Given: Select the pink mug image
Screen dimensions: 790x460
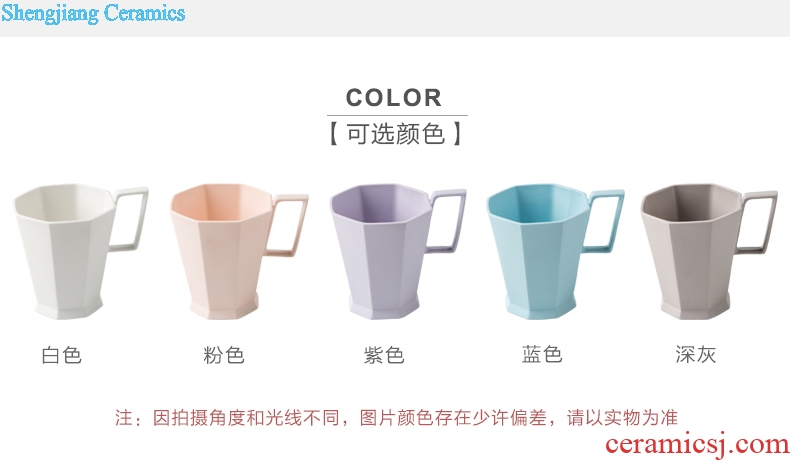Looking at the screenshot, I should (x=239, y=251).
